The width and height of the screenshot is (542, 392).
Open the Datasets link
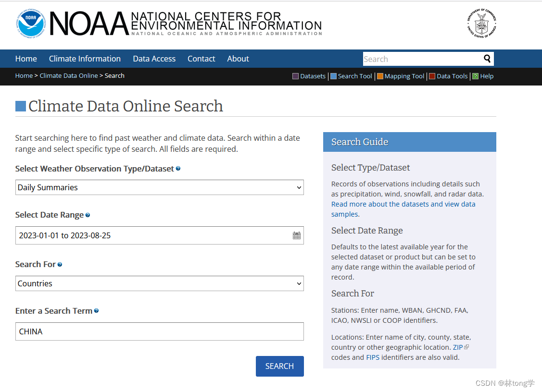pos(313,76)
